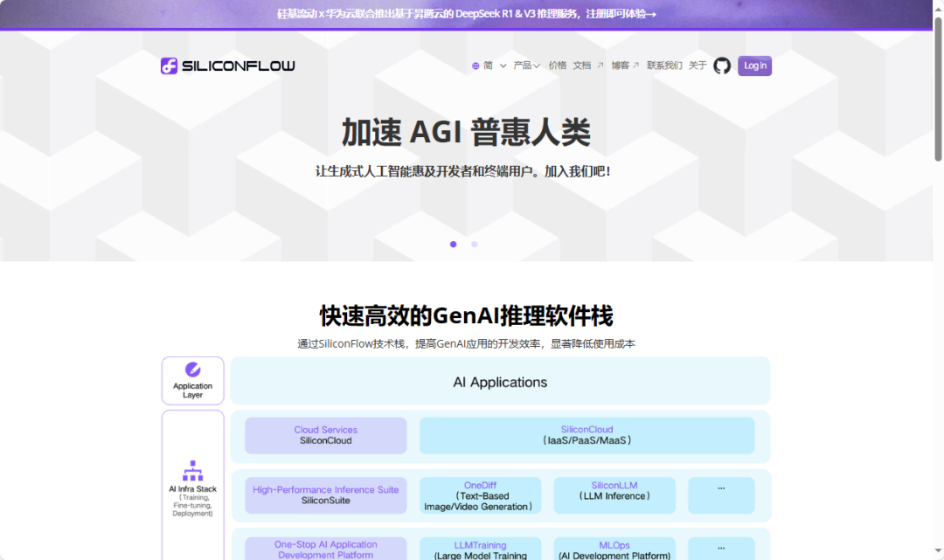Image resolution: width=944 pixels, height=560 pixels.
Task: Click the High-Performance Inference Suite box
Action: point(326,495)
